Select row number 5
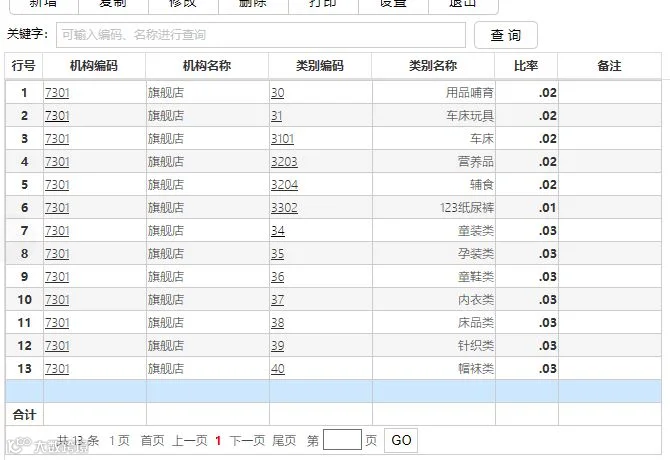The image size is (670, 460). coord(24,185)
